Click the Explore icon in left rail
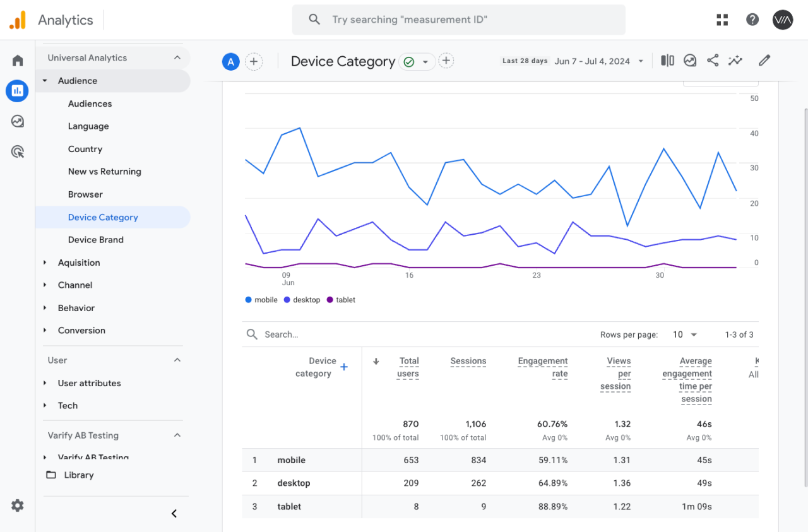The width and height of the screenshot is (808, 532). pos(18,121)
